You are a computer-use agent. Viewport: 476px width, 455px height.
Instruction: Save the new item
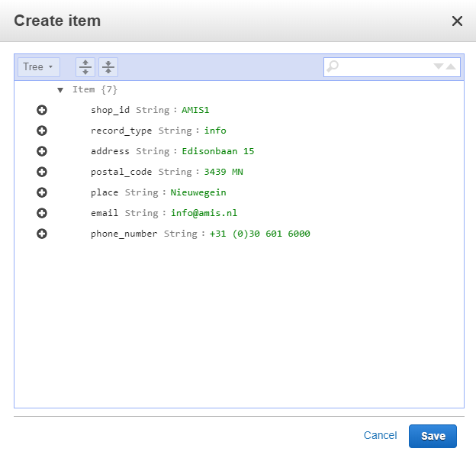pos(433,436)
